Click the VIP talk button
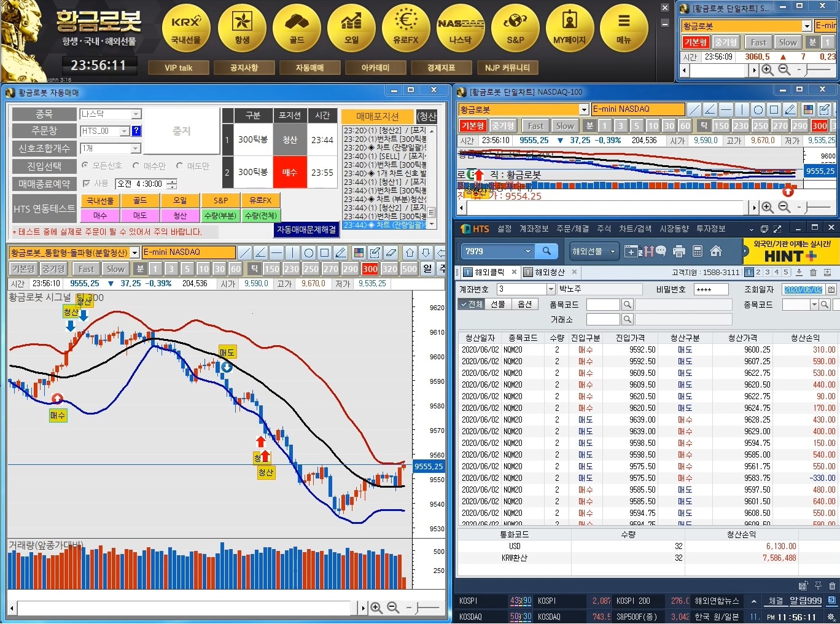This screenshot has height=624, width=840. click(179, 68)
